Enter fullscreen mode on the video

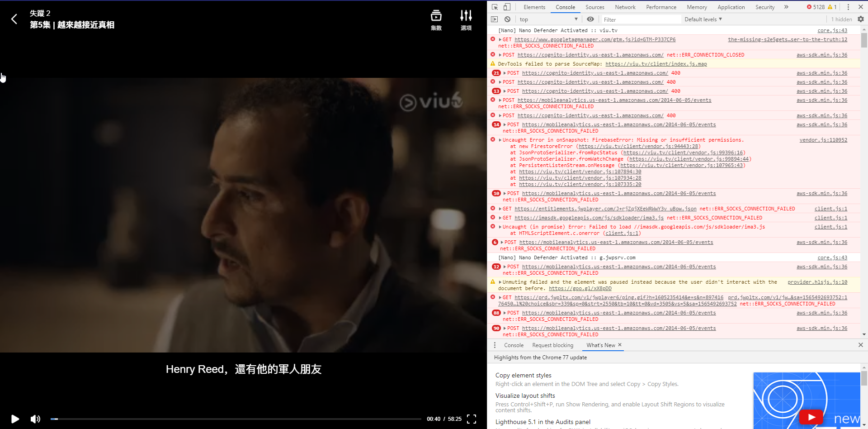472,419
